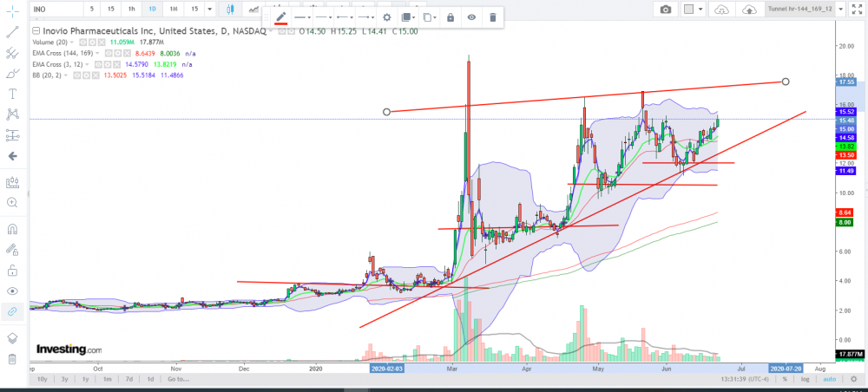Delete the selected line with trash icon
Viewport: 868px width, 392px height.
tap(493, 17)
